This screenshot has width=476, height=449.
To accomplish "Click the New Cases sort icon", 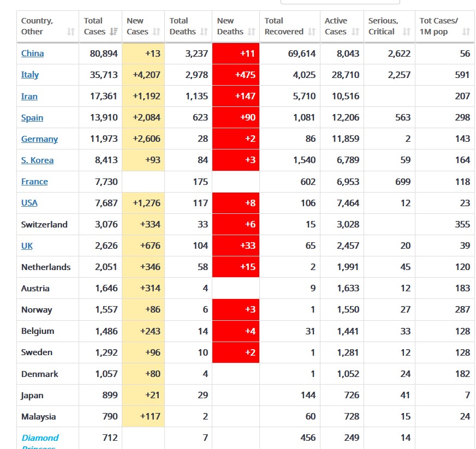I will (x=157, y=32).
